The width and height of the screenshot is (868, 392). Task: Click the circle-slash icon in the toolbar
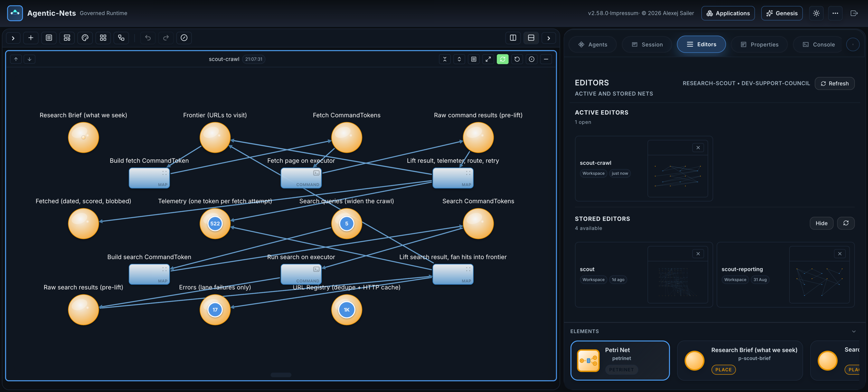click(184, 38)
